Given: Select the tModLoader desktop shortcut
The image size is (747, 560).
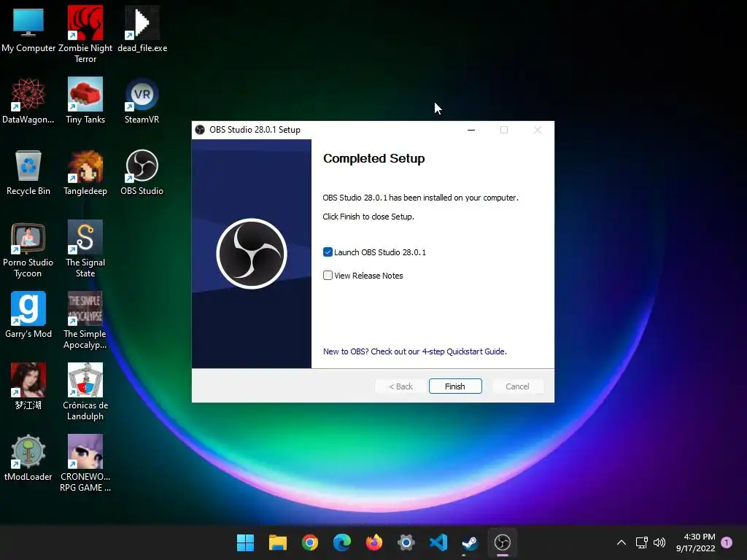Looking at the screenshot, I should click(28, 458).
